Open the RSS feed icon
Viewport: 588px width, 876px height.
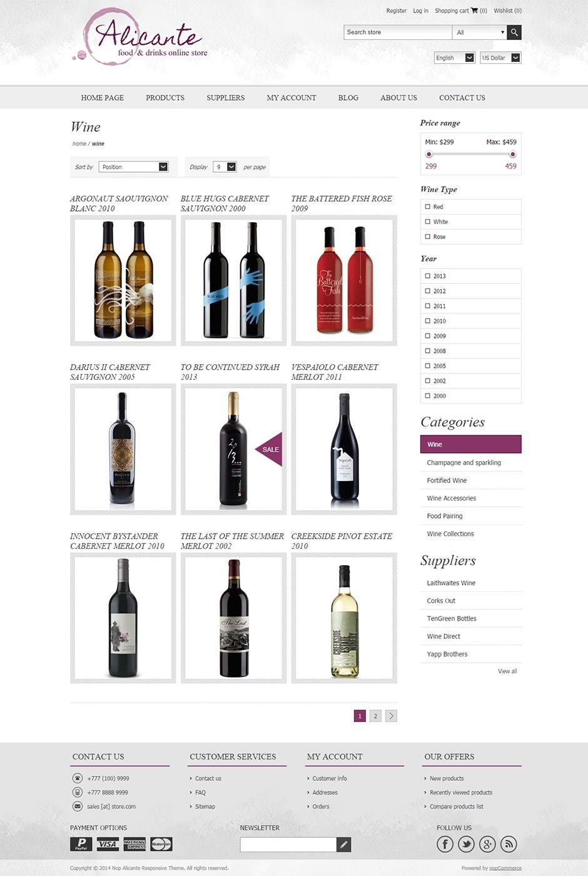click(x=509, y=844)
